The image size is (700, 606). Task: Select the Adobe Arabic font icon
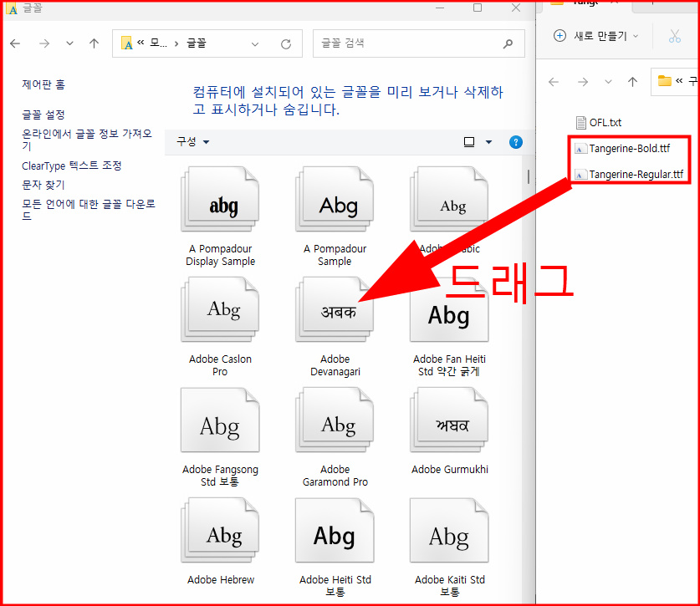pos(449,199)
